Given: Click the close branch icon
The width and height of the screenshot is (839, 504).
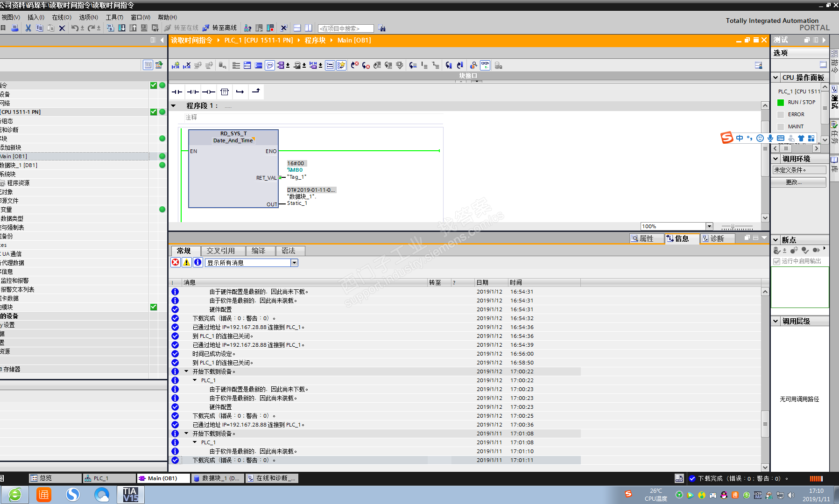Looking at the screenshot, I should (x=256, y=92).
